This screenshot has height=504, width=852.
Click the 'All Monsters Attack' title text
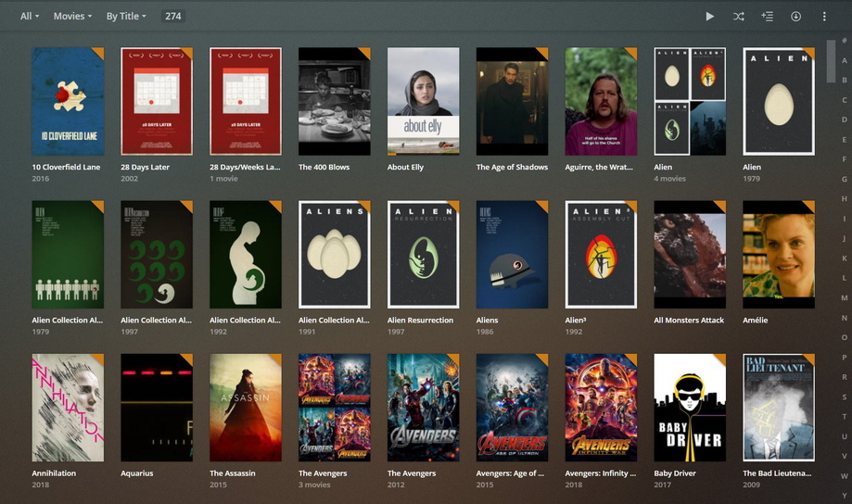pos(689,321)
